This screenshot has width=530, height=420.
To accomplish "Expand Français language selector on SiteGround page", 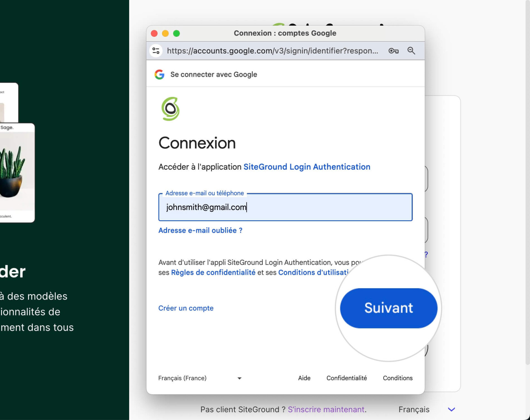I will click(x=427, y=409).
